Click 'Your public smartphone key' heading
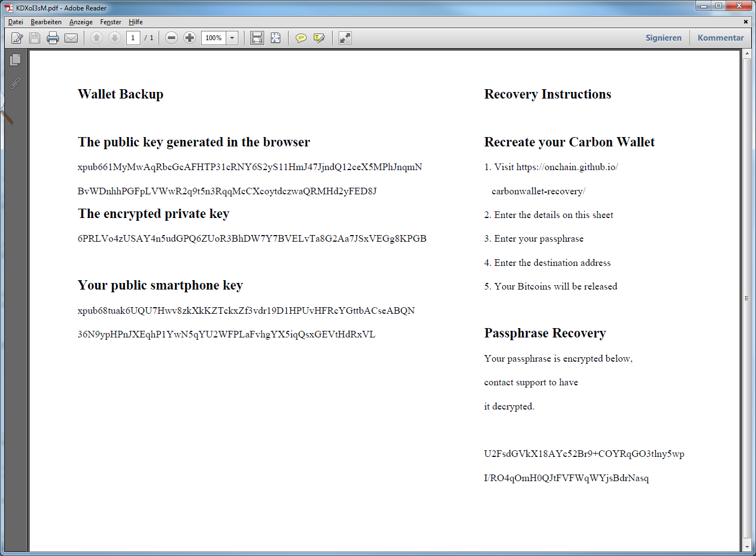Screen dimensions: 756x556 pos(160,285)
